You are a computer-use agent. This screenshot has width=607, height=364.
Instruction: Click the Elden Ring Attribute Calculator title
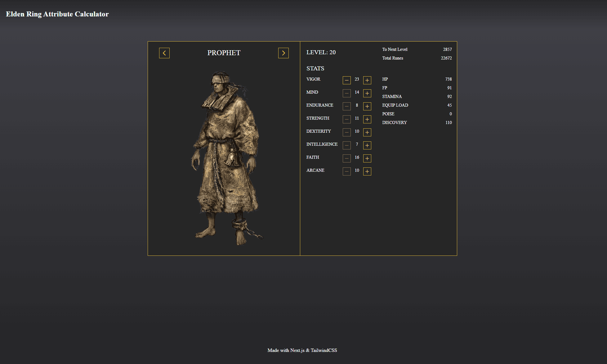pyautogui.click(x=57, y=14)
